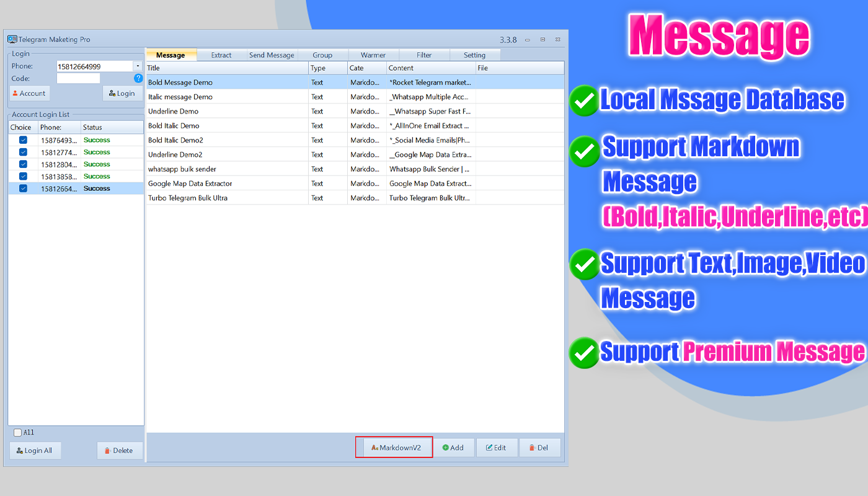
Task: Click the Login All button
Action: (35, 451)
